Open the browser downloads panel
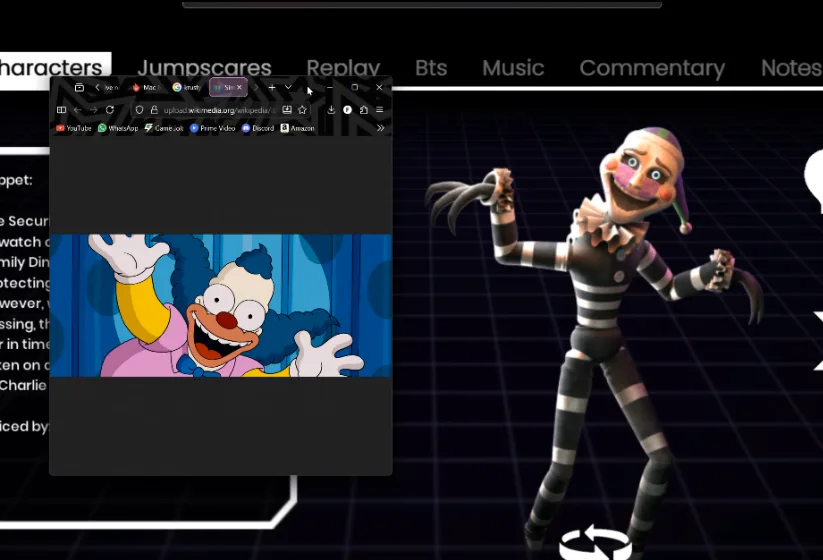The height and width of the screenshot is (560, 823). pos(331,110)
